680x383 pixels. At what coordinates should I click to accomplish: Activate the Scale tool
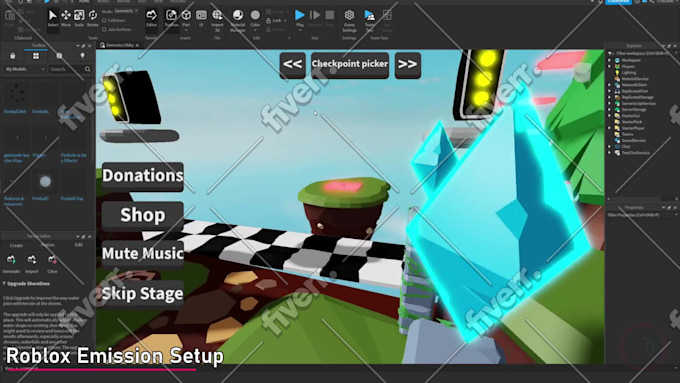(x=79, y=18)
